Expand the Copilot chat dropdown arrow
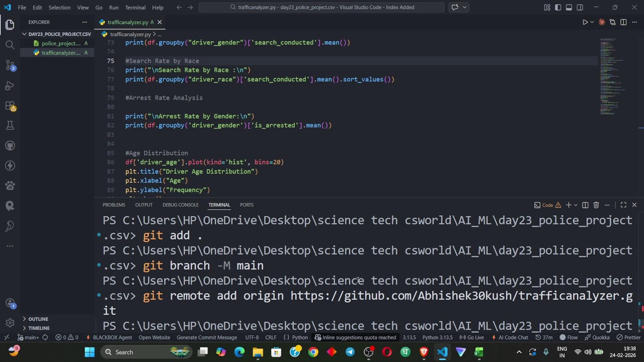The image size is (644, 362). click(x=465, y=8)
